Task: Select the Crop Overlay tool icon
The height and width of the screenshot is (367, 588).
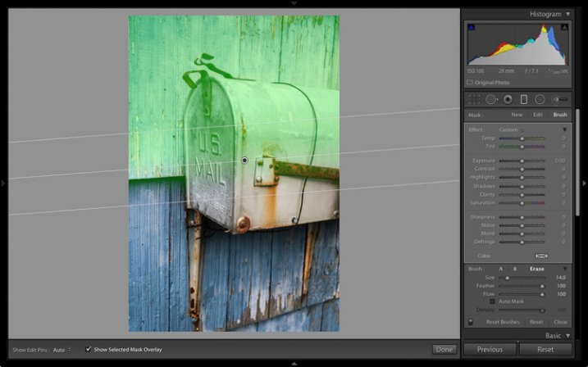Action: (x=475, y=99)
